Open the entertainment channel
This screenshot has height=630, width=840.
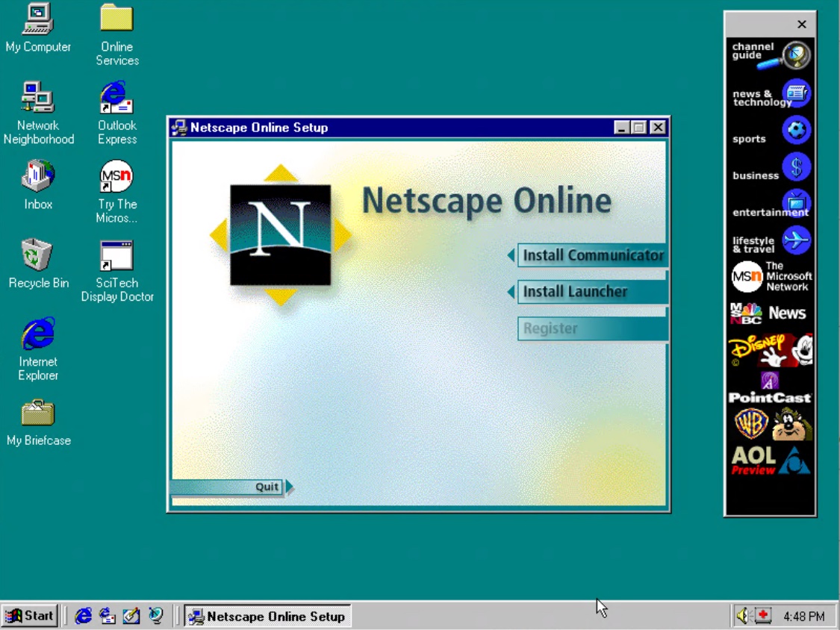(771, 205)
